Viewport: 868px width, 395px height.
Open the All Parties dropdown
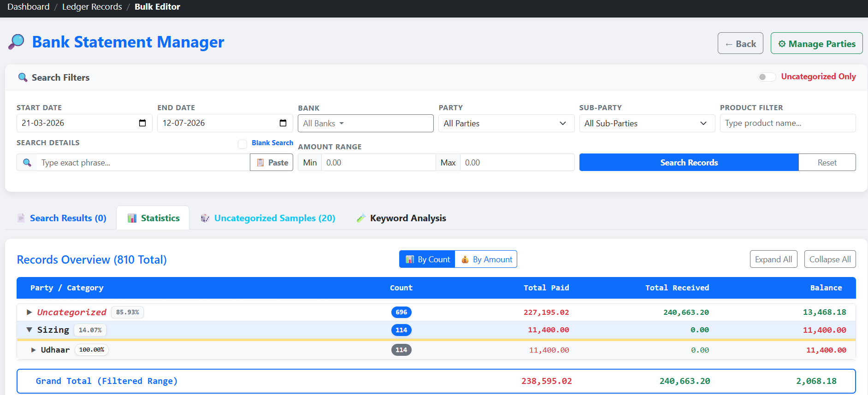pos(506,124)
